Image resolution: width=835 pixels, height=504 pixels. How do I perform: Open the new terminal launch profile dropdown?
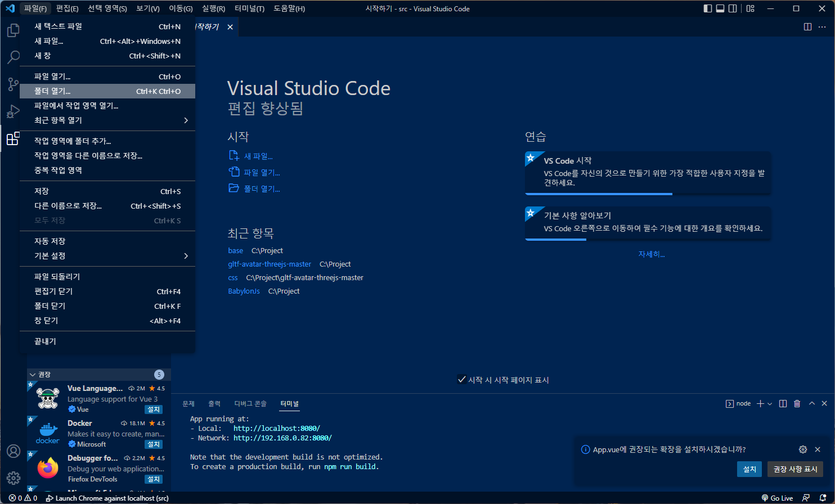[770, 403]
